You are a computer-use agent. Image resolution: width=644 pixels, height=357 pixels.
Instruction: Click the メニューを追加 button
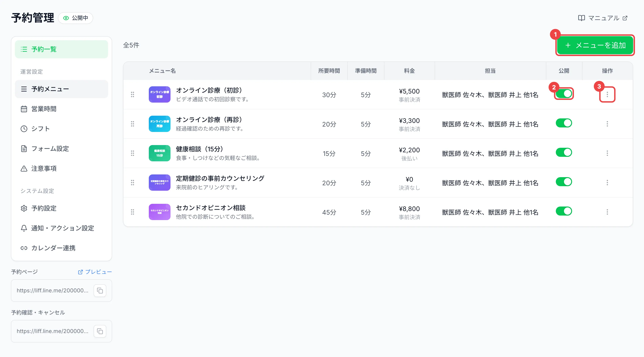pos(595,45)
